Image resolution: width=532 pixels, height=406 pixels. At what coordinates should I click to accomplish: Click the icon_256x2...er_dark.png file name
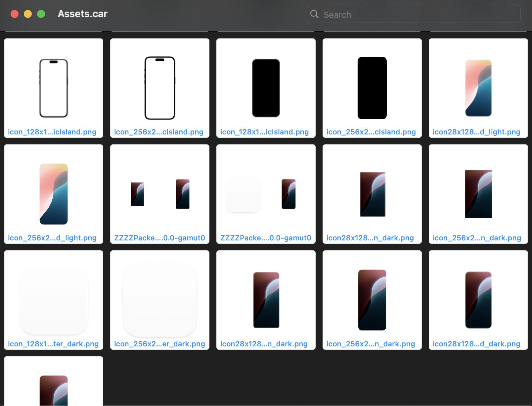159,344
